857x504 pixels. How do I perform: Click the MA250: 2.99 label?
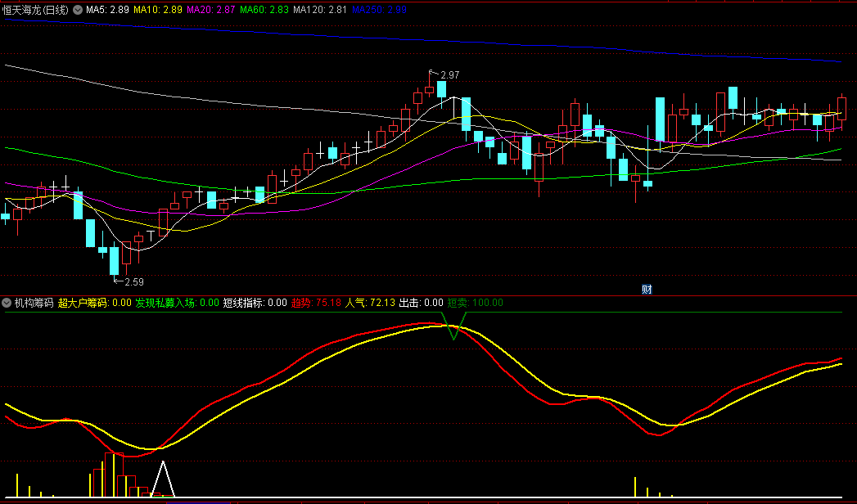[x=379, y=10]
